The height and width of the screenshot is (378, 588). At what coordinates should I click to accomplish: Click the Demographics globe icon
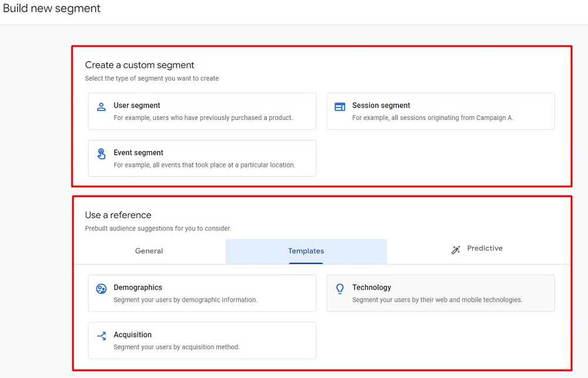pyautogui.click(x=101, y=289)
